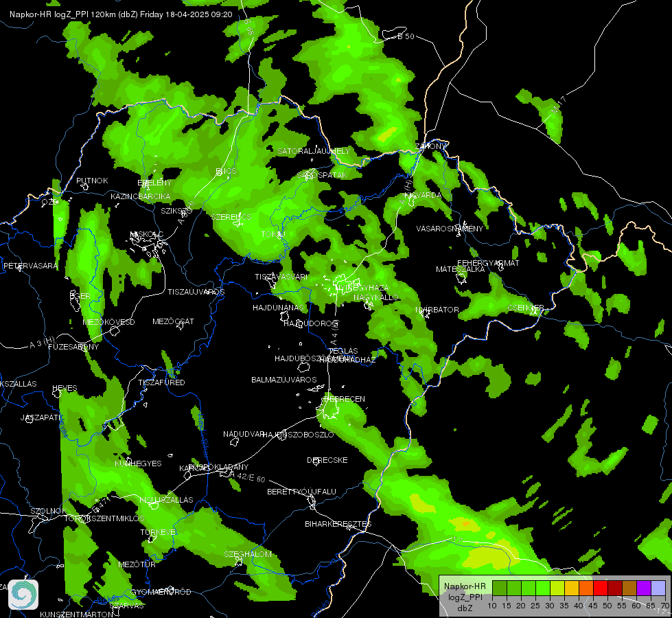Click the HAJDUSZOBOSZLO town label

(x=299, y=435)
